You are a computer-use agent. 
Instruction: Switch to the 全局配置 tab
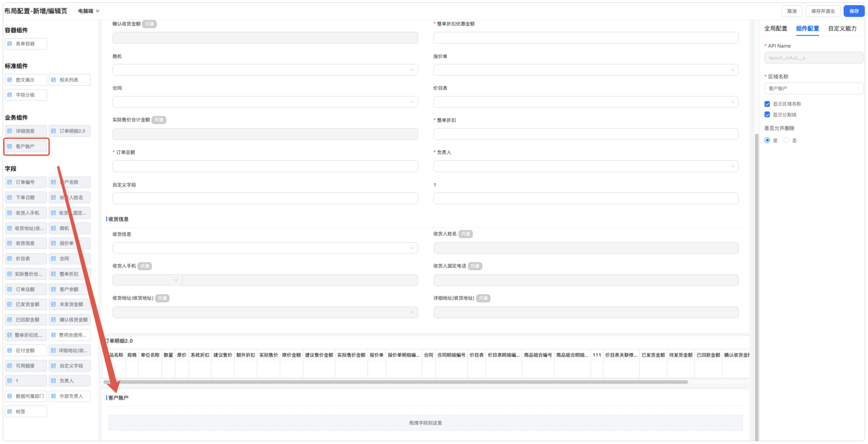click(775, 29)
